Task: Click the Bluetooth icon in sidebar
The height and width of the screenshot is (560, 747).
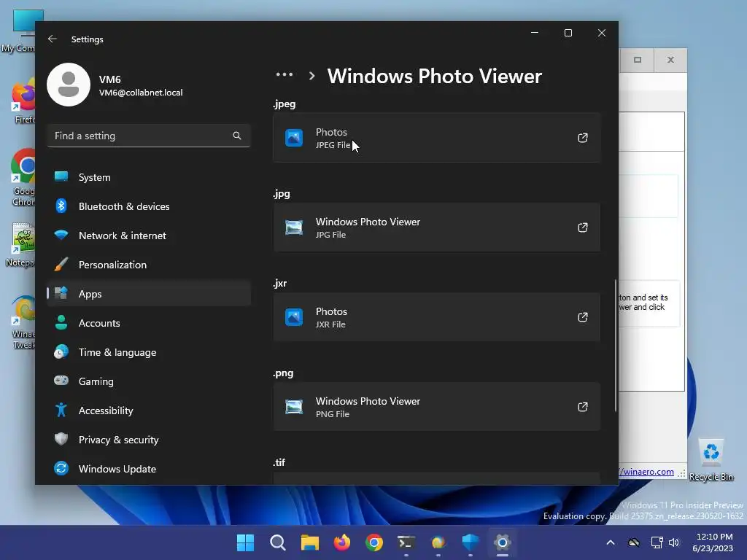Action: [x=61, y=206]
